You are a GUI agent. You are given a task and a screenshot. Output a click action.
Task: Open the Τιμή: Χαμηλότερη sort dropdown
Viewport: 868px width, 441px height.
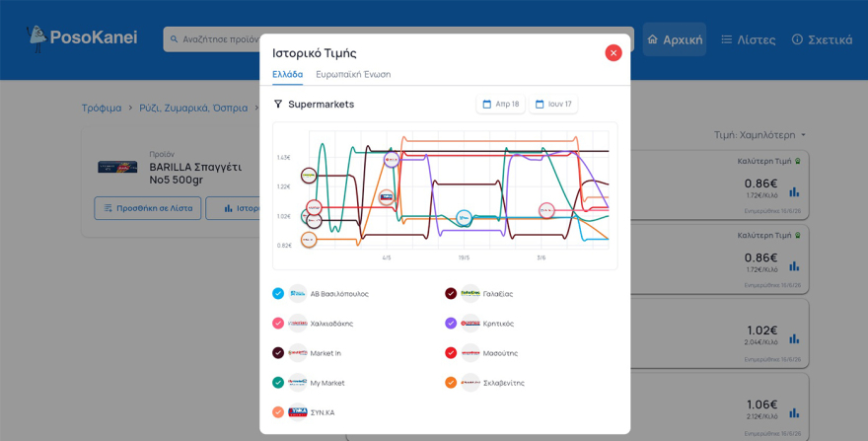pyautogui.click(x=759, y=135)
